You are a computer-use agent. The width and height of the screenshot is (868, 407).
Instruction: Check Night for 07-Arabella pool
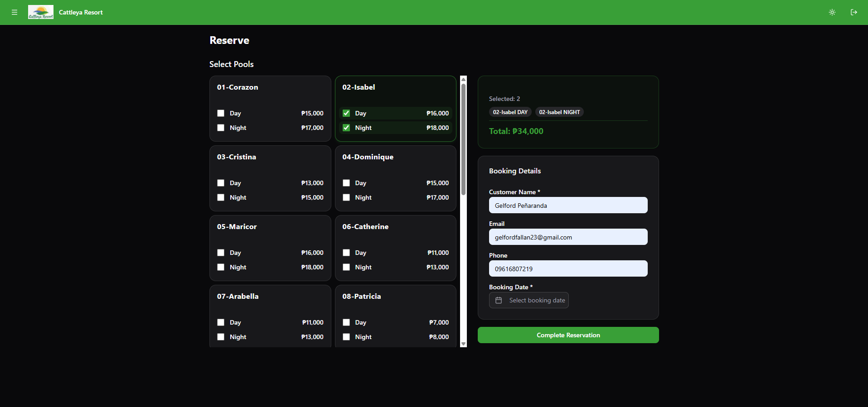click(x=221, y=337)
